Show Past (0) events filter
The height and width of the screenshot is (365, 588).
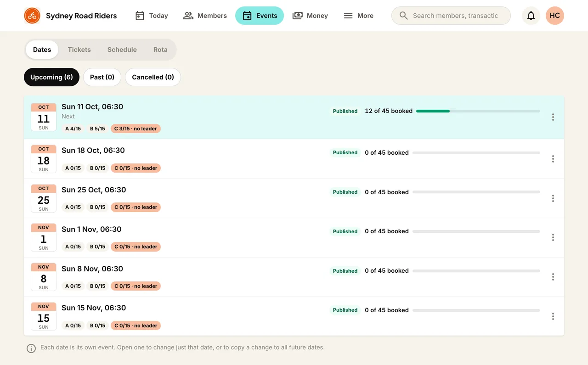click(x=102, y=77)
